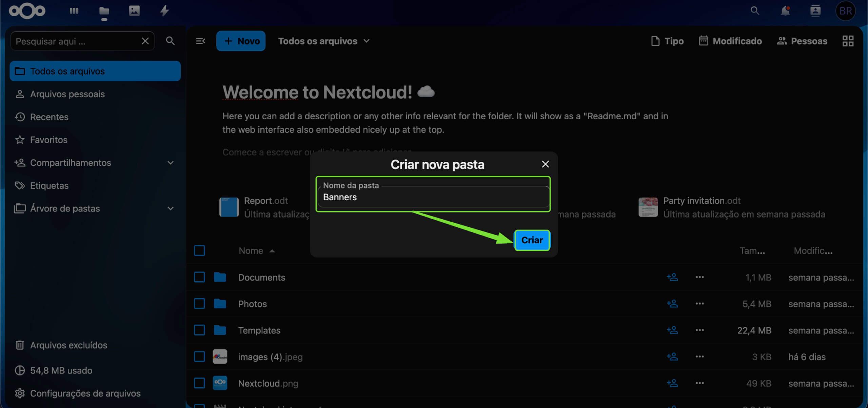Click the 54,8 MB usado storage quota
The image size is (868, 408).
61,370
